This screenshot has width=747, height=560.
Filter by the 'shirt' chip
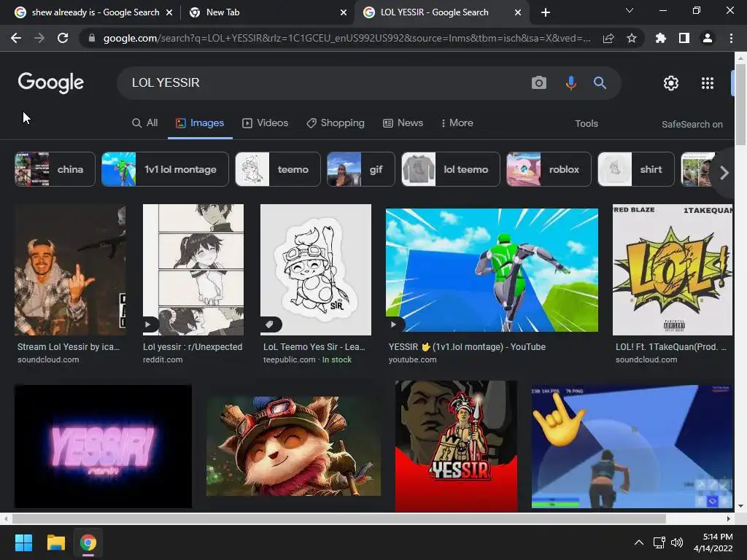click(636, 169)
